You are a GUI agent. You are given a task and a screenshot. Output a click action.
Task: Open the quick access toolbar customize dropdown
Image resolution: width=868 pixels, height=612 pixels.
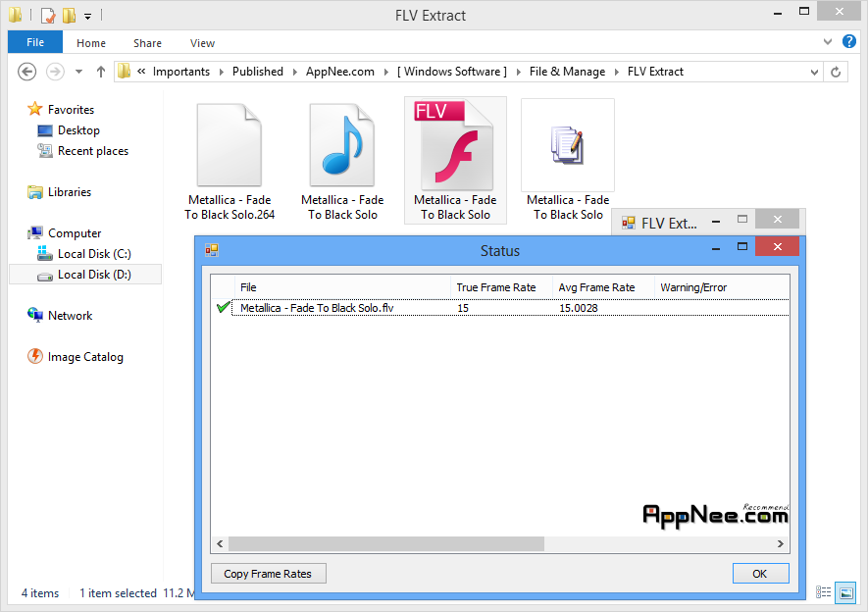87,16
